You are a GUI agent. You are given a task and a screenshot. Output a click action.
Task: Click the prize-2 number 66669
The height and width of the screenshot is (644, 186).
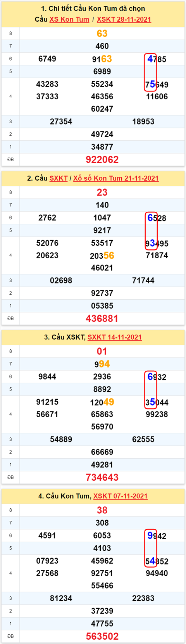pyautogui.click(x=102, y=452)
